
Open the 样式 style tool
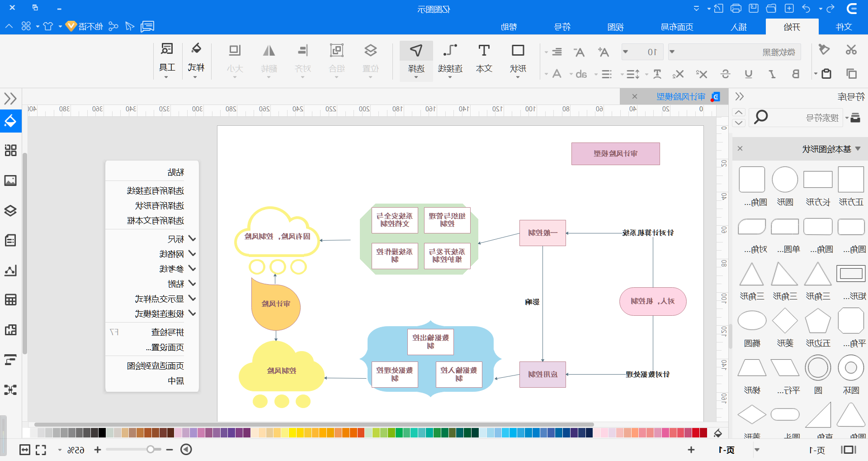coord(196,60)
